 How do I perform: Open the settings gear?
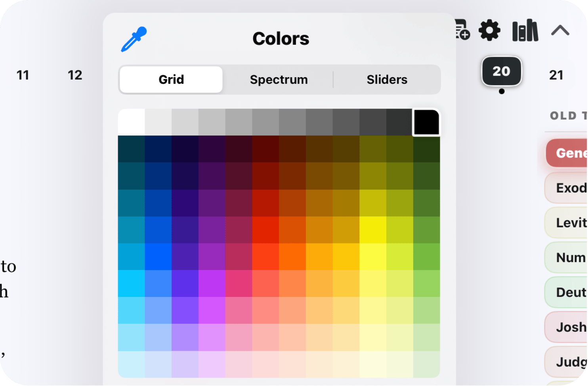(489, 30)
